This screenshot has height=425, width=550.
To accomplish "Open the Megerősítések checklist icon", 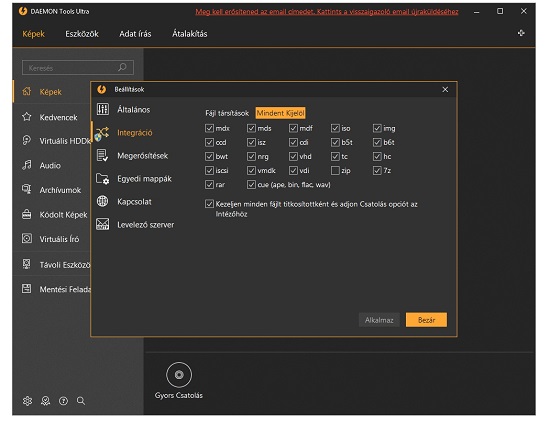I will tap(102, 155).
